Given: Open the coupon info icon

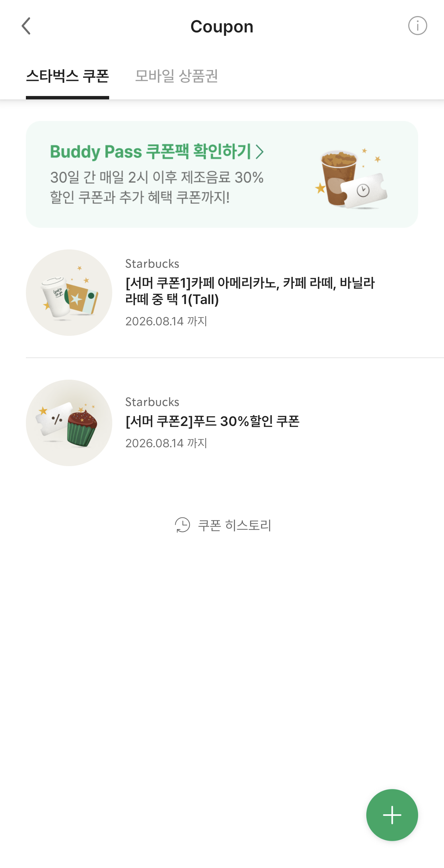Looking at the screenshot, I should [417, 26].
